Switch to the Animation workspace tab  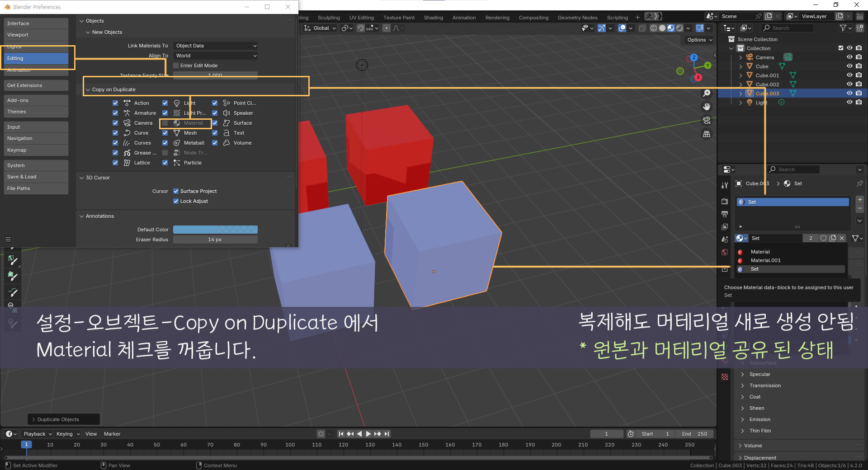tap(464, 18)
